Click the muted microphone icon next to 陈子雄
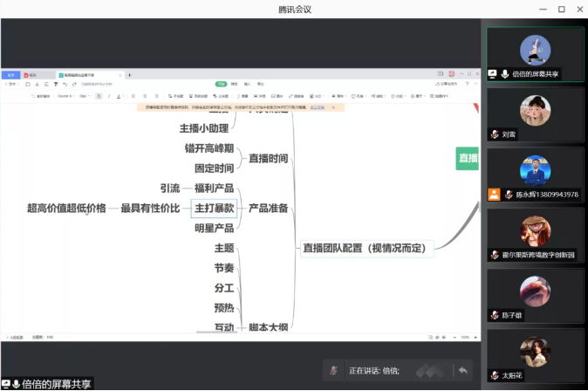The height and width of the screenshot is (391, 588). [x=495, y=315]
